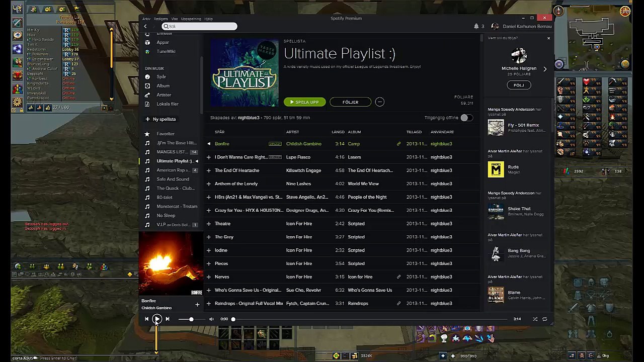Screen dimensions: 644x362
Task: Select the MANGES LIST playlist
Action: tap(172, 152)
